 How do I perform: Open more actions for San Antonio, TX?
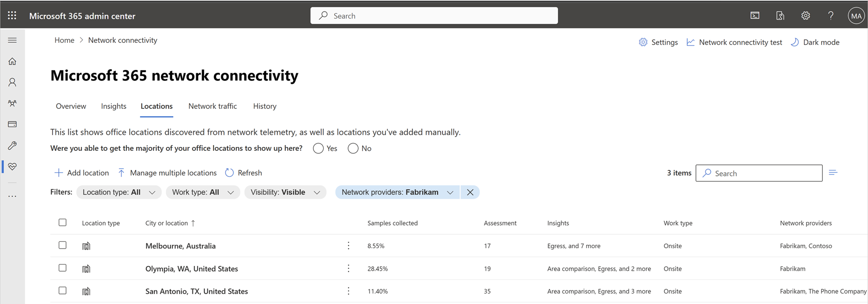[x=349, y=291]
